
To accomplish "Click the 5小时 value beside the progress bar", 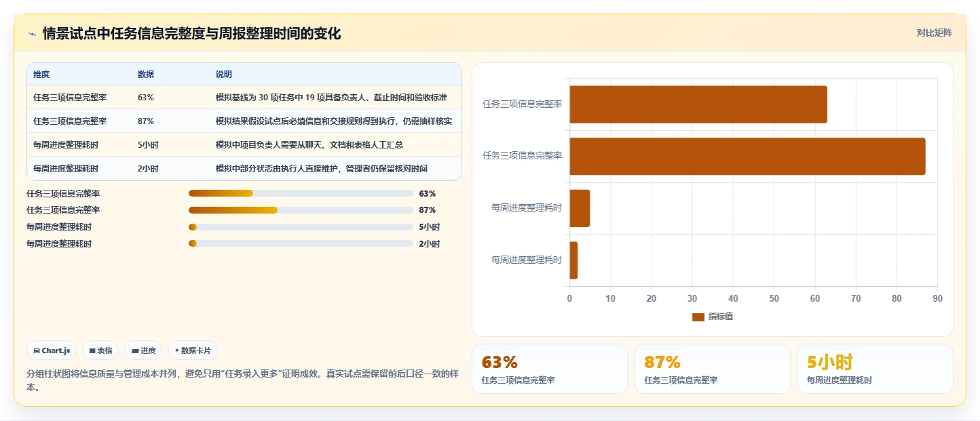I will [x=430, y=227].
